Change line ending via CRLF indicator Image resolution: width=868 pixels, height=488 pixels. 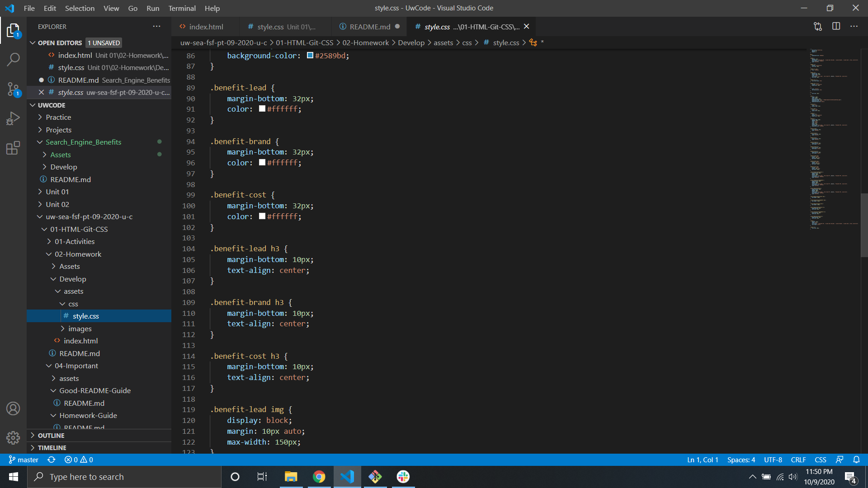tap(798, 460)
